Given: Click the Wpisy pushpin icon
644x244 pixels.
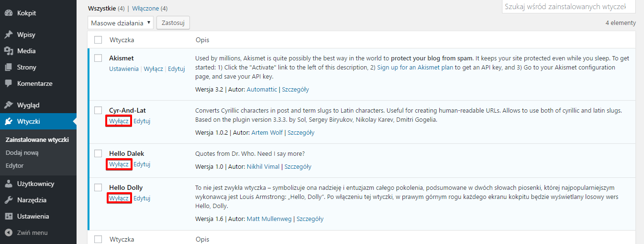Looking at the screenshot, I should [x=8, y=35].
